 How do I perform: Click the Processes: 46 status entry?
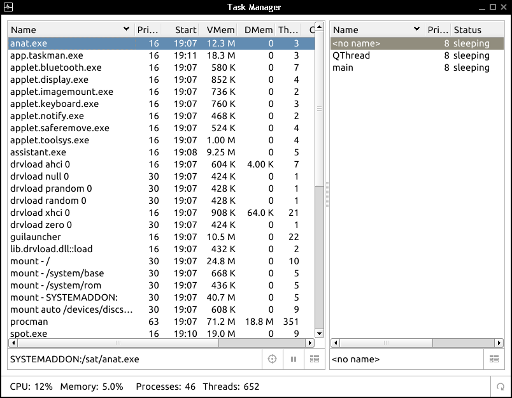pyautogui.click(x=166, y=387)
